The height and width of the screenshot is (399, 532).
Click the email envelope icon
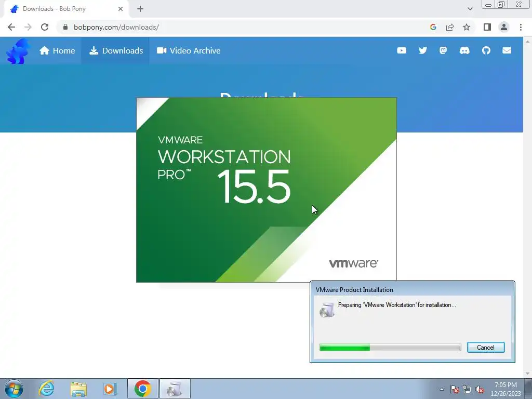(x=507, y=50)
